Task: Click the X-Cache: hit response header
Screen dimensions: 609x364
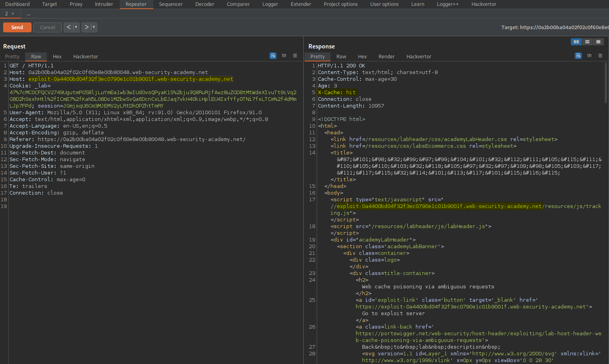Action: click(x=337, y=92)
